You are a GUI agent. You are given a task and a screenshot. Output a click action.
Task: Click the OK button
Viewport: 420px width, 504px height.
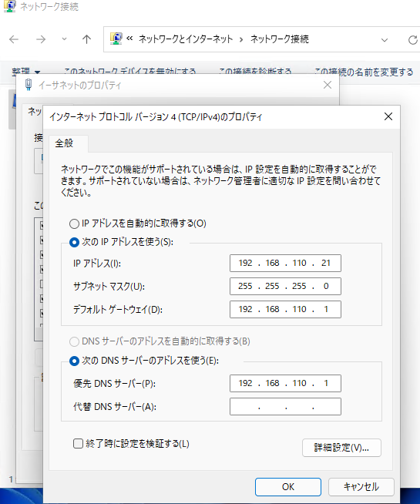pos(288,487)
